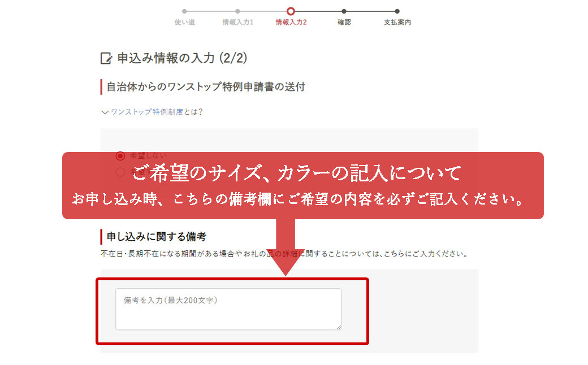Click the 使い道 step dot
Viewport: 588px width, 365px height.
[184, 11]
